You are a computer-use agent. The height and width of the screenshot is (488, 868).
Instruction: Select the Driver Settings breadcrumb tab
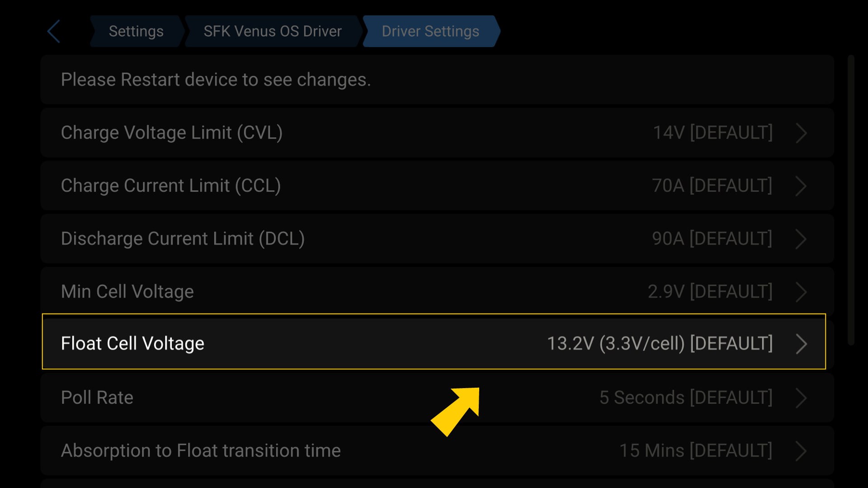coord(430,31)
